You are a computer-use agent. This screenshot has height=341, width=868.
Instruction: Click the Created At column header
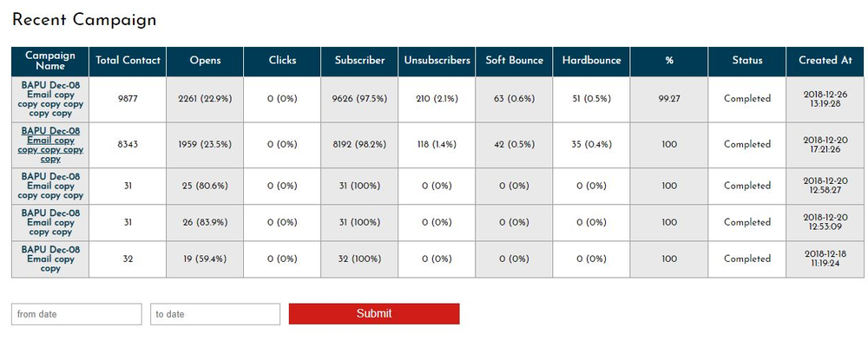tap(825, 61)
